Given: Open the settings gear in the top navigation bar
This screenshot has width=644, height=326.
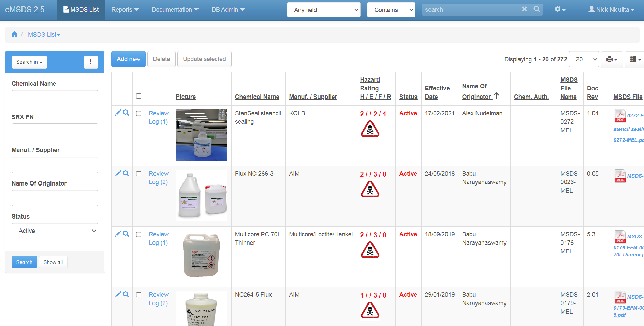Looking at the screenshot, I should click(x=558, y=9).
